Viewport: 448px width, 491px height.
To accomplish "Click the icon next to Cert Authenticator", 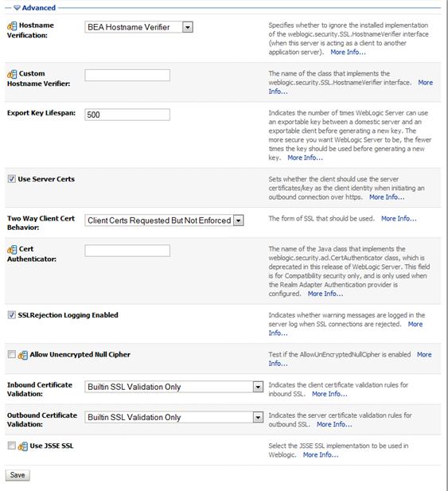I will point(12,249).
